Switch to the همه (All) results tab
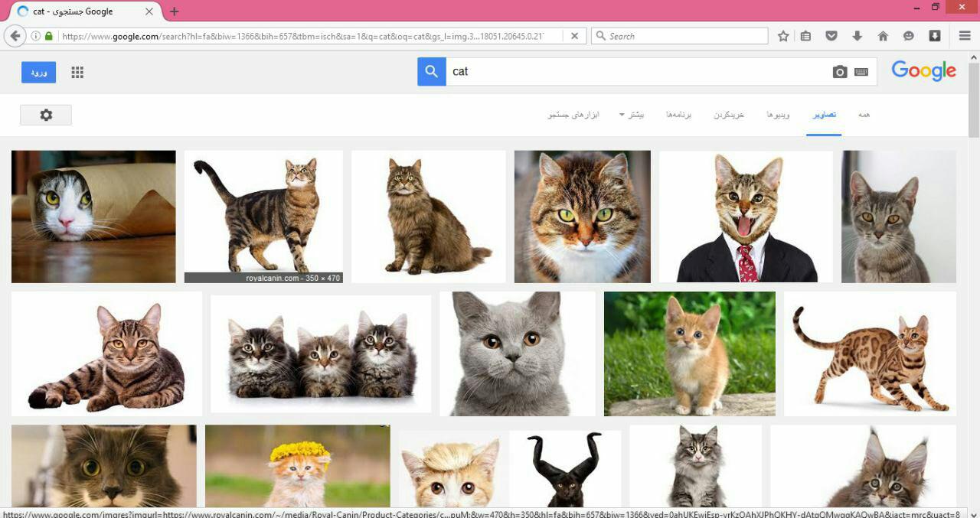This screenshot has height=518, width=980. point(864,115)
